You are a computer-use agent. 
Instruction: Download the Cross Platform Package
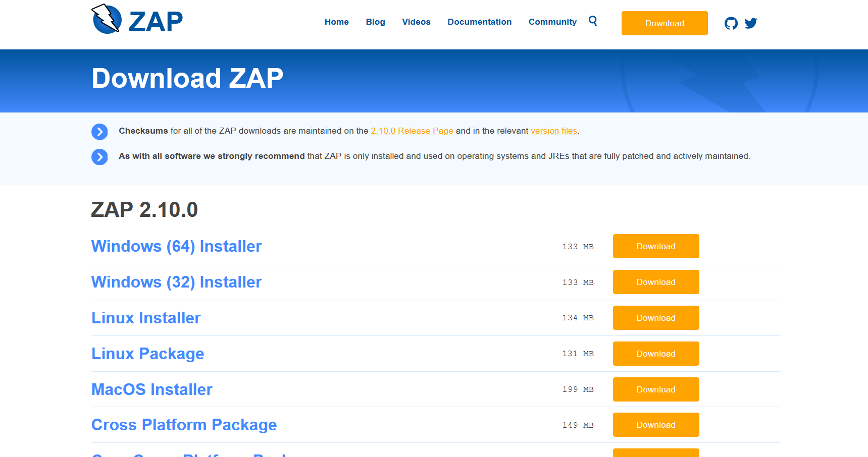tap(656, 425)
